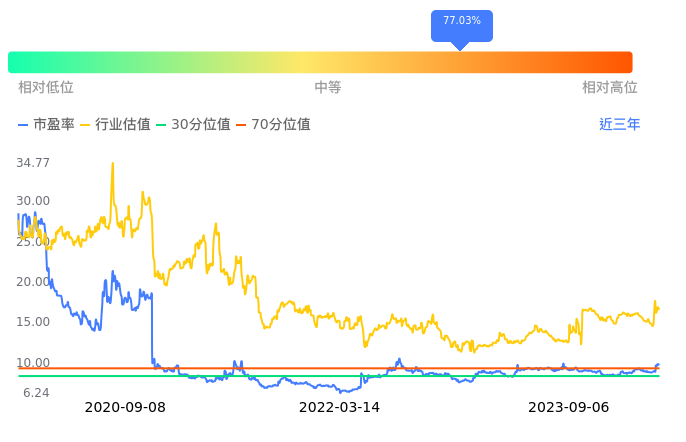Viewport: 686px width, 442px height.
Task: Click the green-to-red valuation gradient bar
Action: pos(320,62)
